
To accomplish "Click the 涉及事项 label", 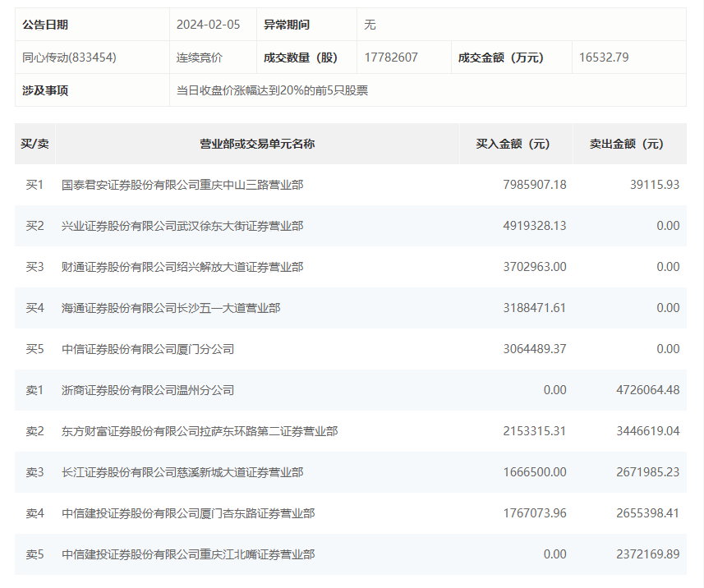I will click(45, 90).
